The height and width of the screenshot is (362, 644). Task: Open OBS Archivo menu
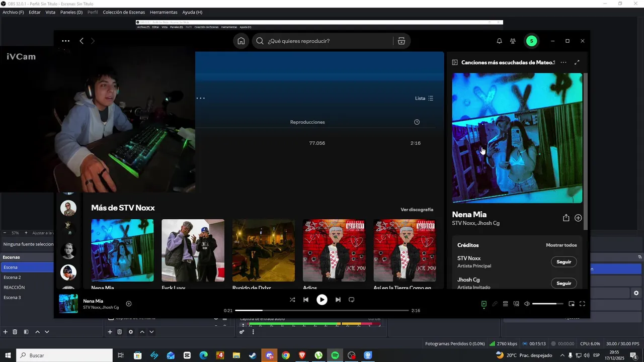click(13, 12)
